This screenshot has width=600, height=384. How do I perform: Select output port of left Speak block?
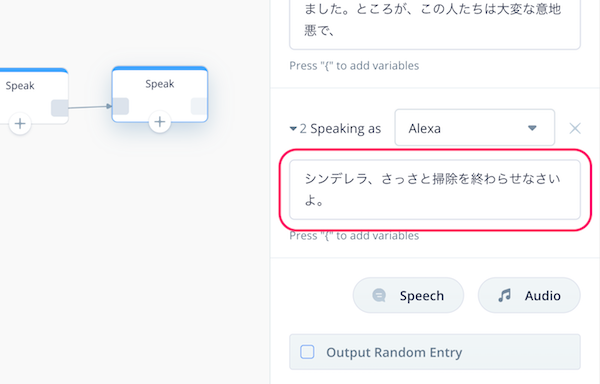pos(60,108)
